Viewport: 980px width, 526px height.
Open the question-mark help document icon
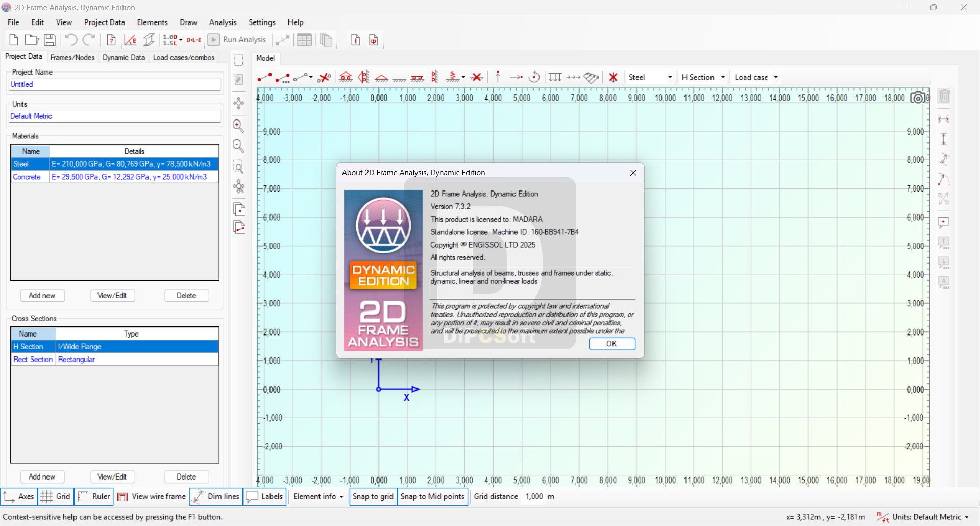click(111, 40)
